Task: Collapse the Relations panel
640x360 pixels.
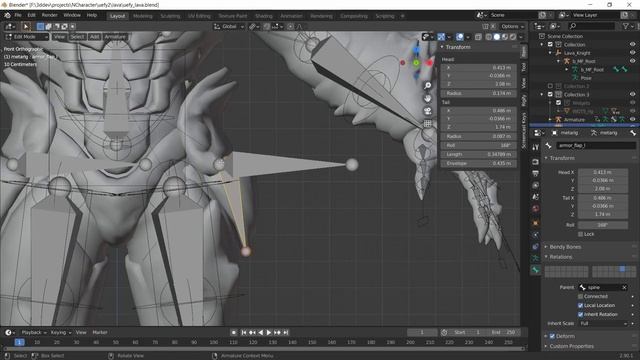Action: (560, 257)
